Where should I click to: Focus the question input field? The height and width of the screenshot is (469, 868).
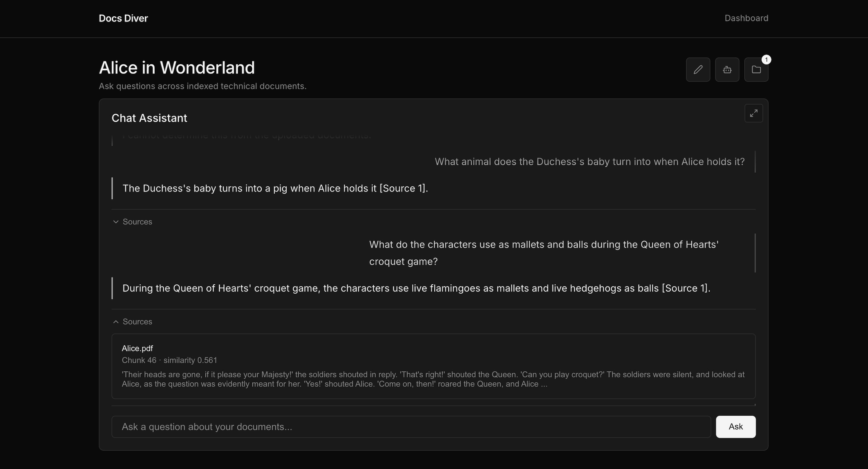tap(411, 426)
